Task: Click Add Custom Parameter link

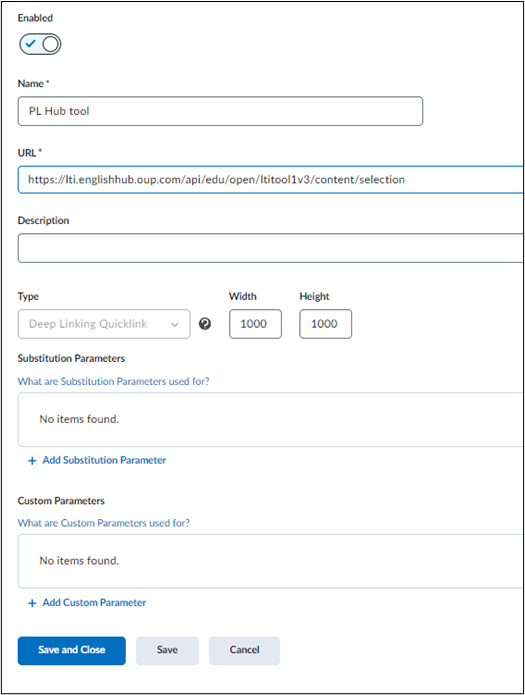Action: click(x=94, y=602)
